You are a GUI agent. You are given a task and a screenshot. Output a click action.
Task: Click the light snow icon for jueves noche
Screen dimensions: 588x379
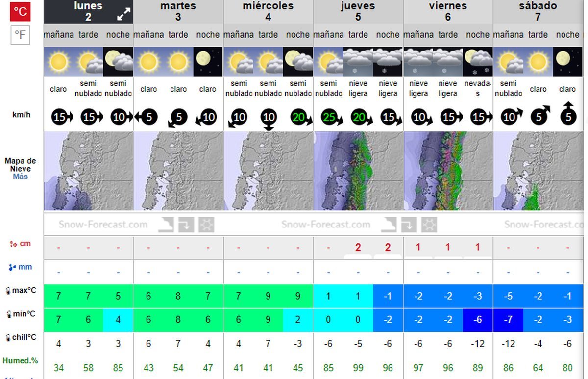click(388, 62)
